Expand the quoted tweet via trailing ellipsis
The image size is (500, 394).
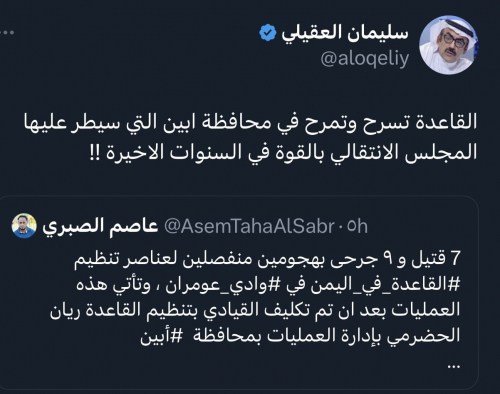coord(454,366)
